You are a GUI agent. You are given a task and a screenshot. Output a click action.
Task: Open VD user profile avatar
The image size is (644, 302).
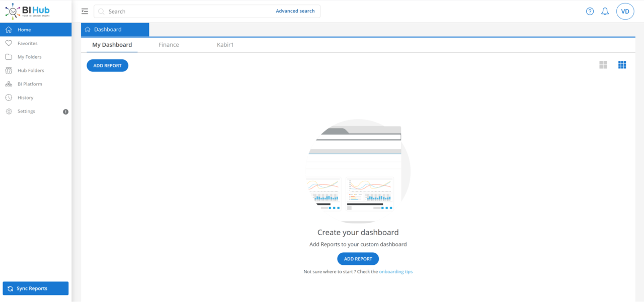pyautogui.click(x=625, y=11)
